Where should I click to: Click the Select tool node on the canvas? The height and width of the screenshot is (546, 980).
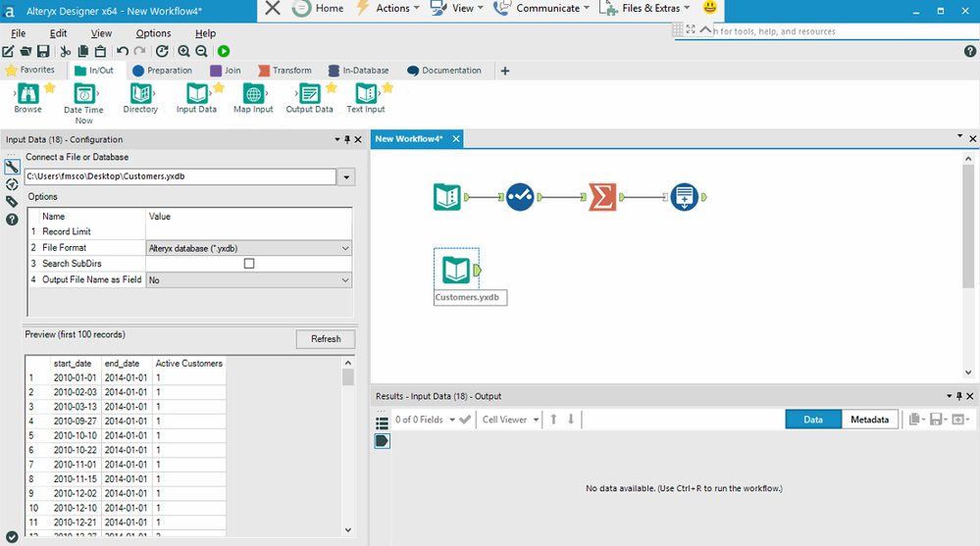[520, 197]
